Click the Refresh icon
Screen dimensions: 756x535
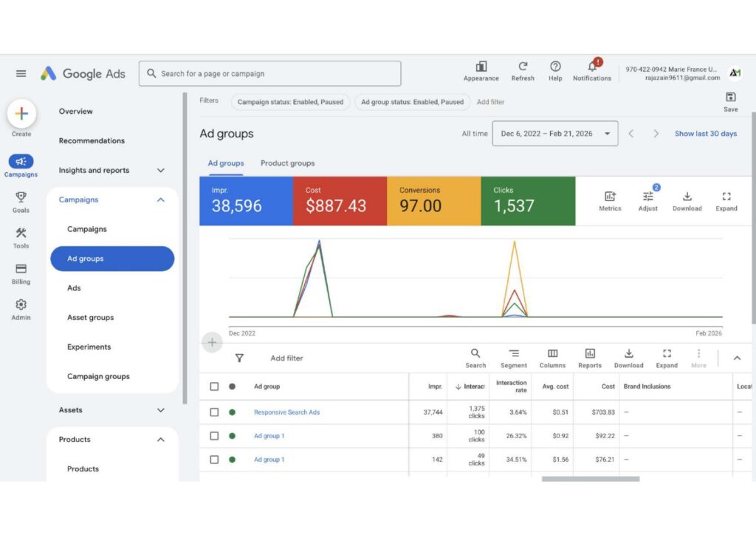(x=523, y=66)
